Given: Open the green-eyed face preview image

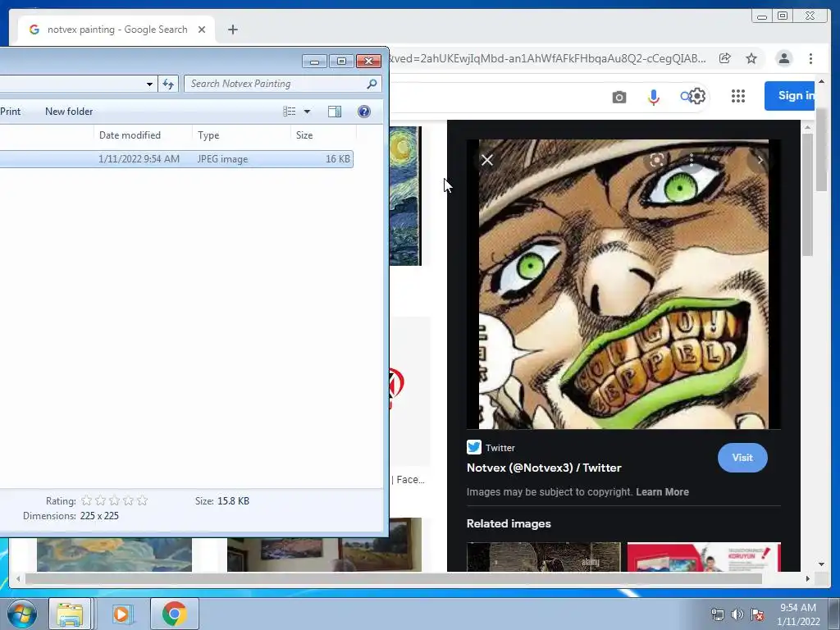Looking at the screenshot, I should (623, 284).
